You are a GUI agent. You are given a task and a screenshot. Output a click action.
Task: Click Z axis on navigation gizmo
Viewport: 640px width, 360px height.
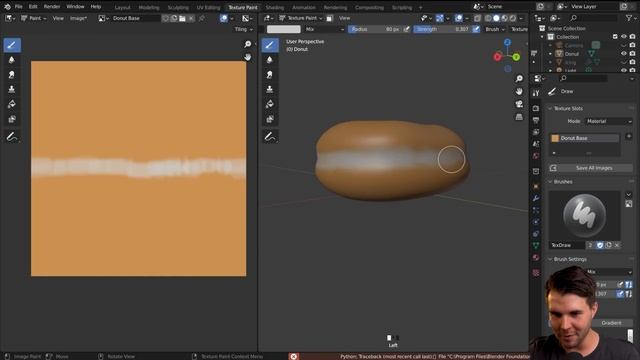(x=507, y=42)
